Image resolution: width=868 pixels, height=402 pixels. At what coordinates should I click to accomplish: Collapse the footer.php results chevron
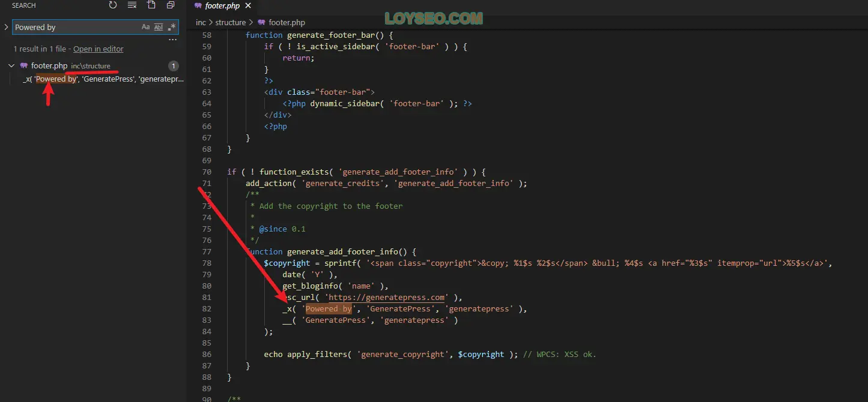12,65
